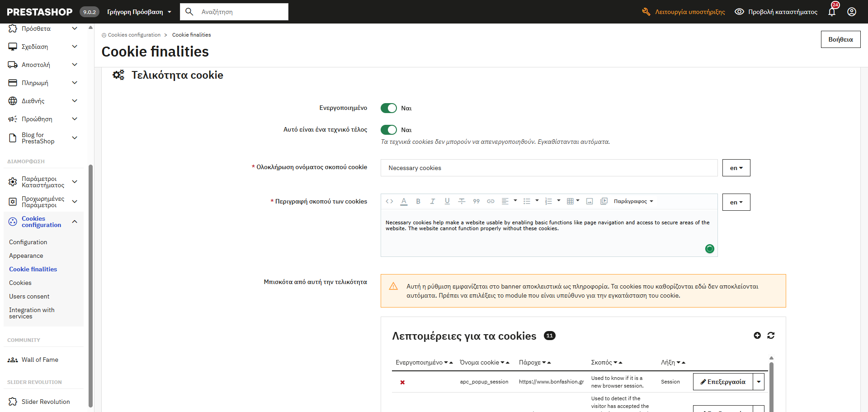Open Γρήγορη Πρόσβαση quick access dropdown
The width and height of the screenshot is (868, 412).
click(139, 12)
